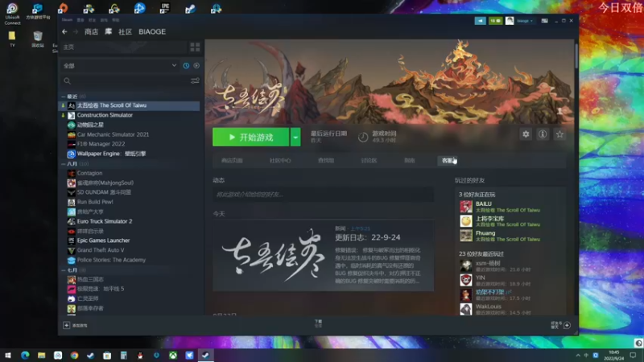Click the add game plus icon
Viewport: 644px width, 362px height.
tap(67, 326)
